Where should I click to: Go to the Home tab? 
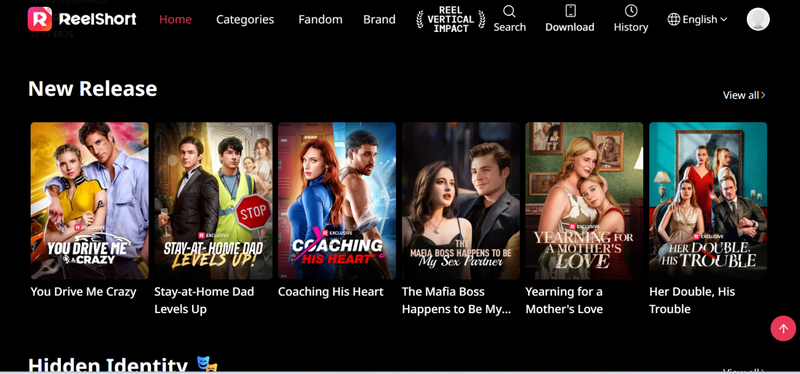(176, 19)
